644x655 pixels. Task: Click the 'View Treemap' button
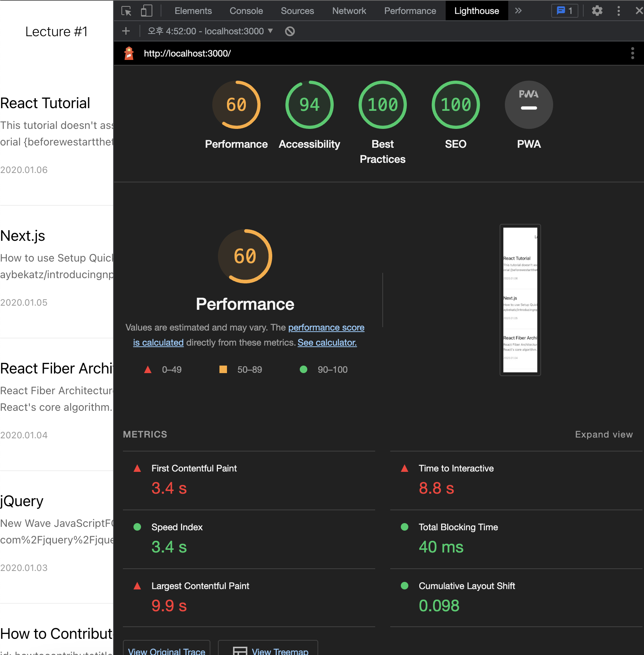pyautogui.click(x=268, y=649)
